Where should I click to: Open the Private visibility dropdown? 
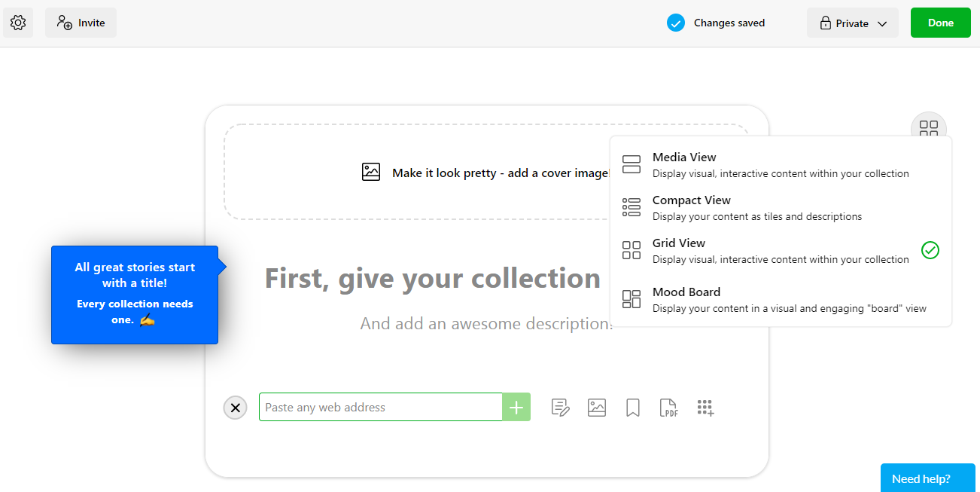[x=853, y=23]
